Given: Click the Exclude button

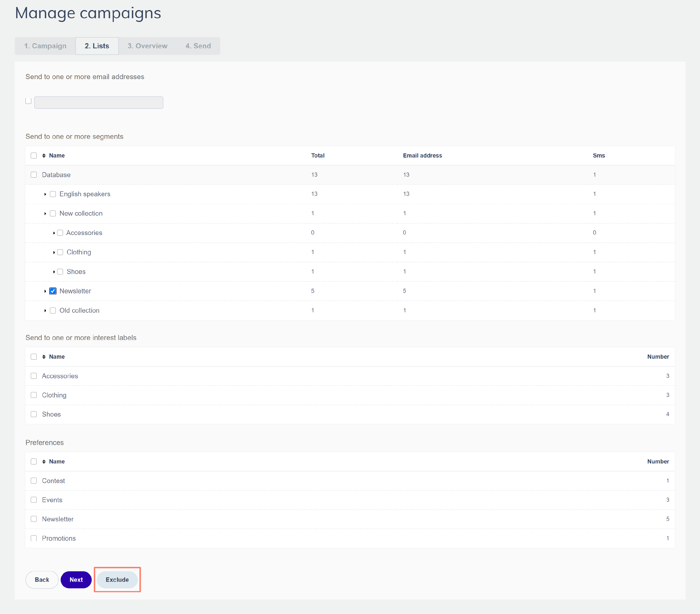Looking at the screenshot, I should [x=117, y=579].
